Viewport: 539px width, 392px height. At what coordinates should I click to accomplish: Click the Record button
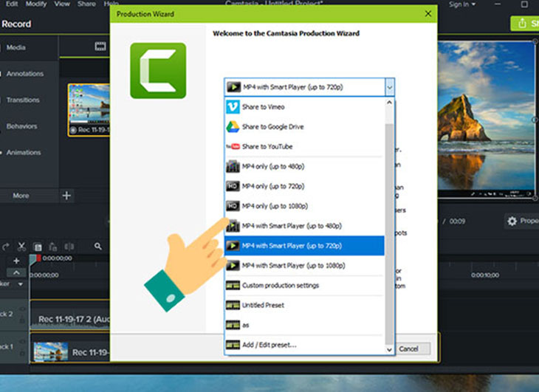[16, 24]
